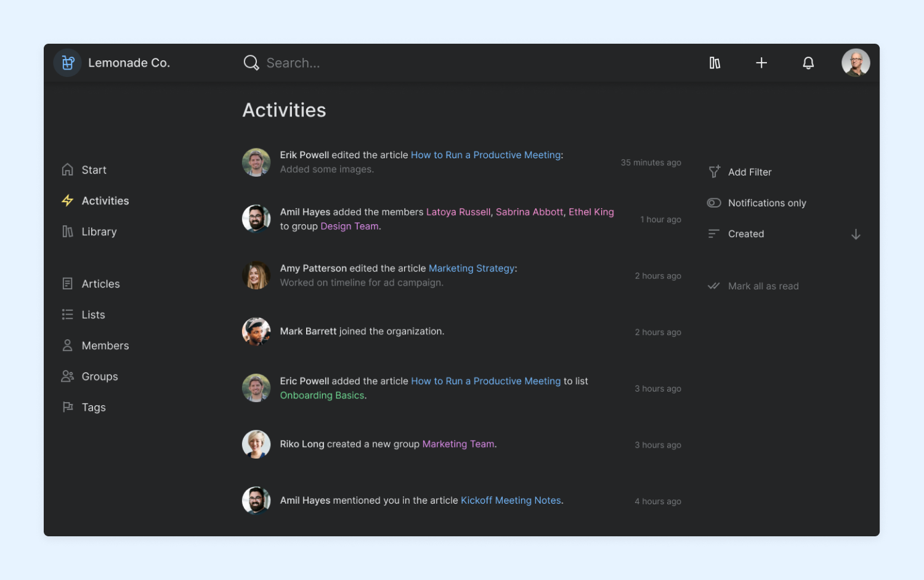Open Marketing Team group link
The image size is (924, 580).
point(458,444)
